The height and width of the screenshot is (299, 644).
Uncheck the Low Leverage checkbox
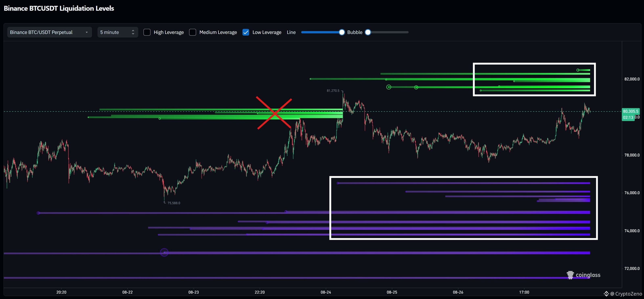click(246, 32)
